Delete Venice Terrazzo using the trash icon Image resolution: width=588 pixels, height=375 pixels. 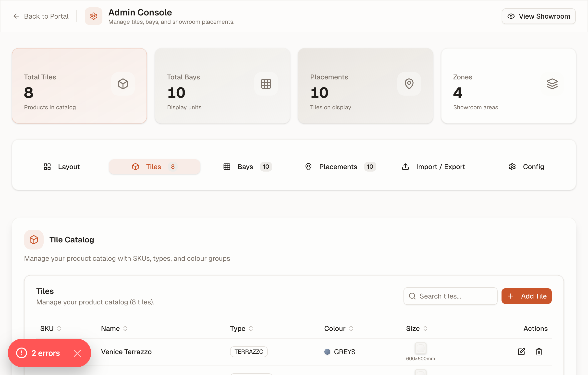click(539, 352)
